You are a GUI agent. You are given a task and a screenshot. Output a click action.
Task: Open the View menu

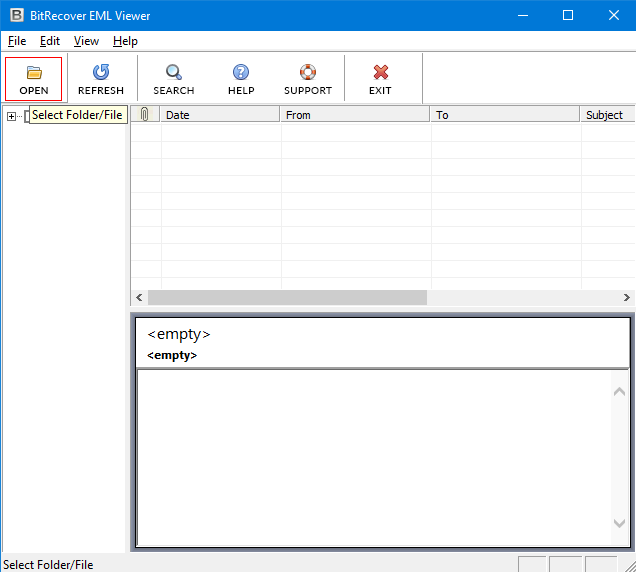click(x=86, y=41)
